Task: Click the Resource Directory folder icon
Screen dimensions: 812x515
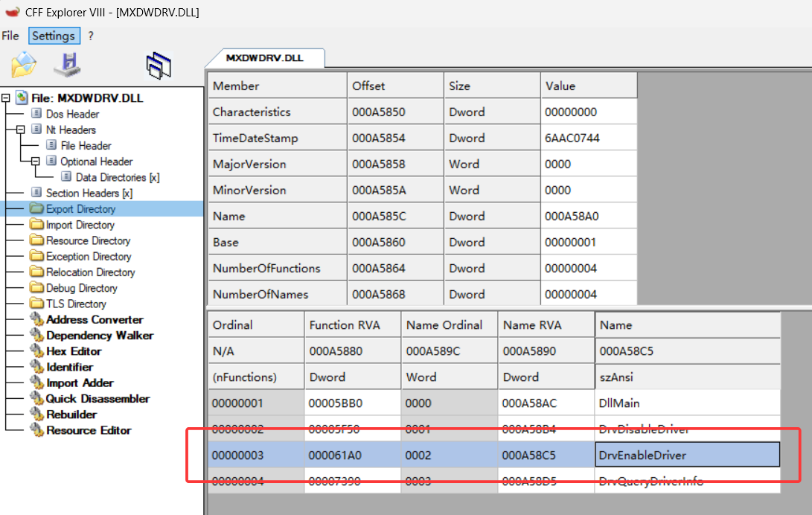Action: (36, 240)
